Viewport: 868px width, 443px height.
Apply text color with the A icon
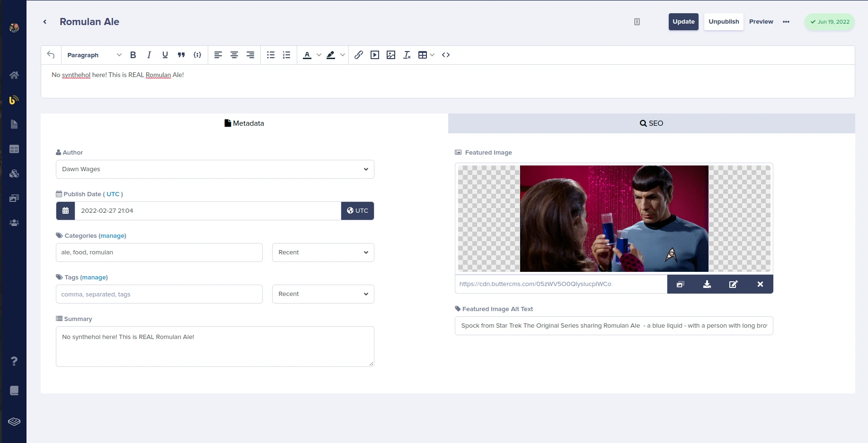(307, 55)
